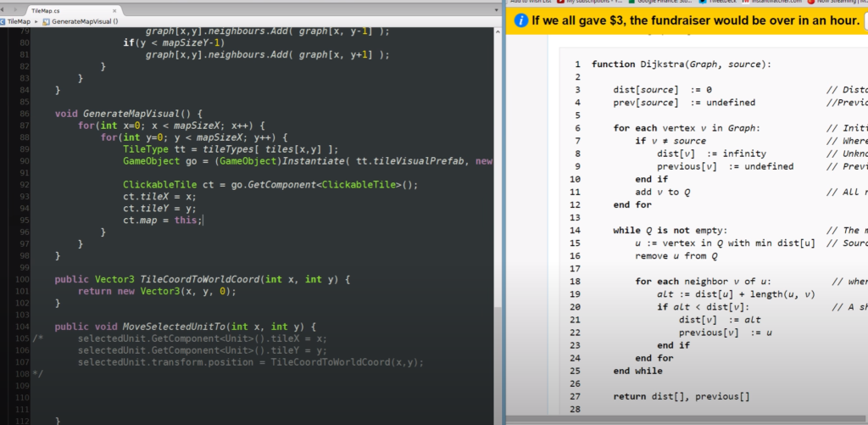868x425 pixels.
Task: Click 'previous[v] := undefined' pseudocode line
Action: pyautogui.click(x=726, y=166)
